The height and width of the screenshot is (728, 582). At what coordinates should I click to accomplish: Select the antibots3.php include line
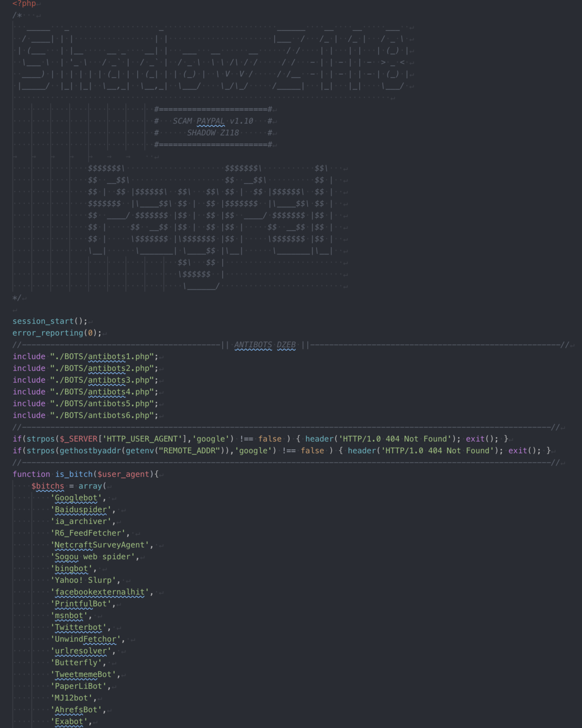(85, 380)
